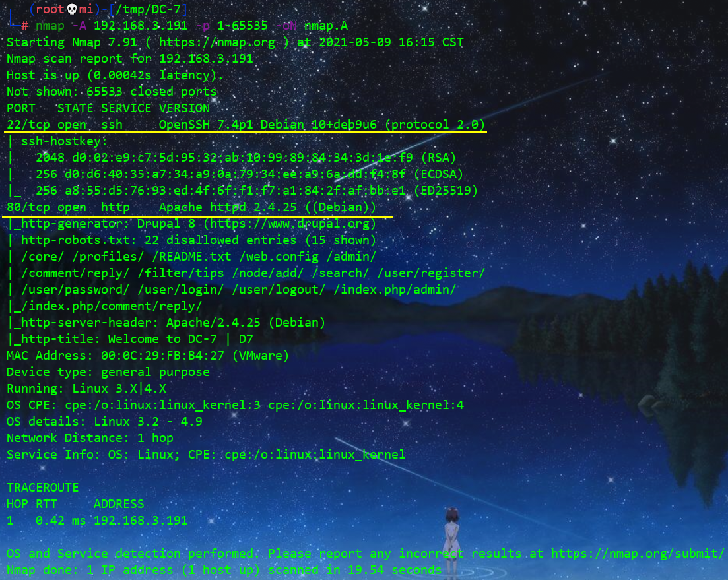Image resolution: width=728 pixels, height=580 pixels.
Task: Click the https://nmap.org link in the start line
Action: tap(217, 42)
